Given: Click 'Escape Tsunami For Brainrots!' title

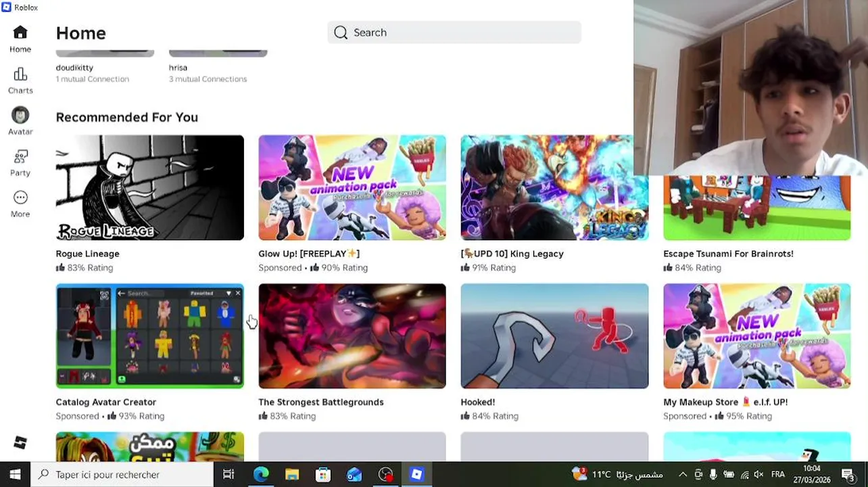Looking at the screenshot, I should 728,254.
